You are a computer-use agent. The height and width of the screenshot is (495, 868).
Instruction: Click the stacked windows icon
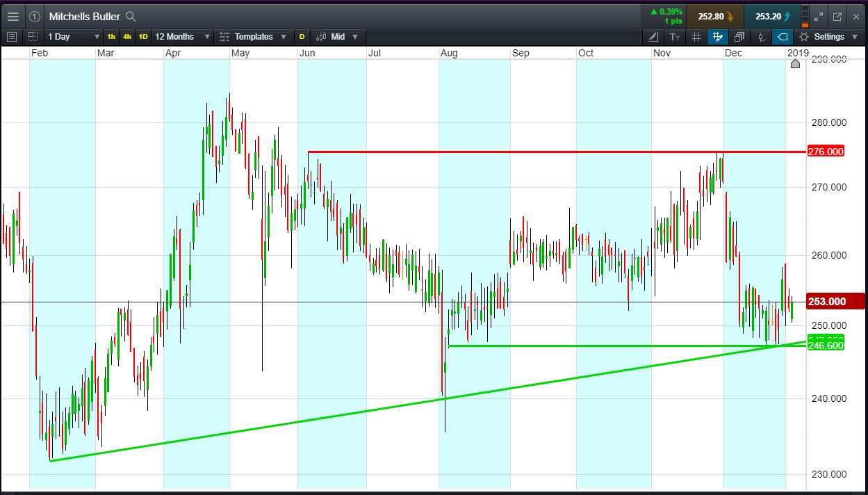(x=739, y=36)
